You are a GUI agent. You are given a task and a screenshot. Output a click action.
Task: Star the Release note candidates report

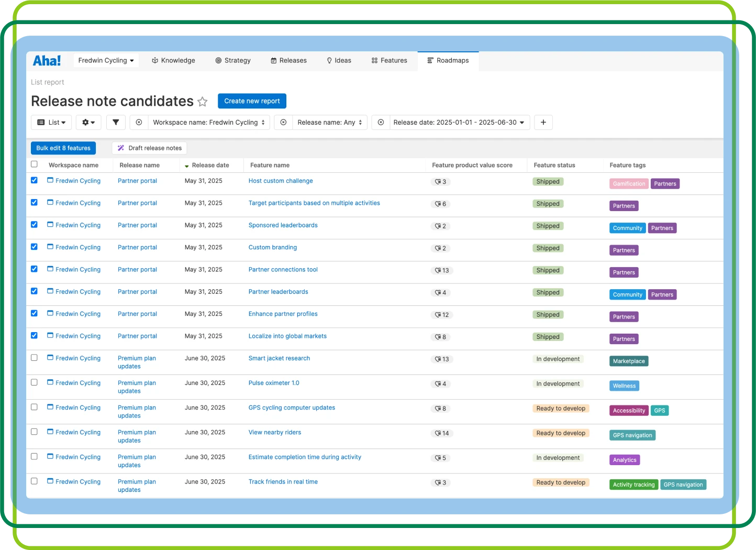(x=203, y=102)
